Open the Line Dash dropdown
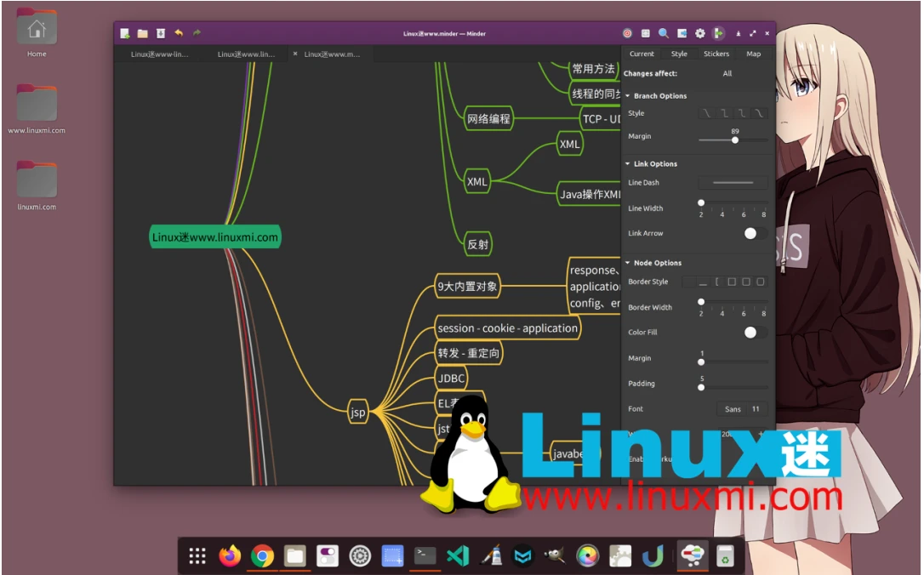 pos(733,182)
